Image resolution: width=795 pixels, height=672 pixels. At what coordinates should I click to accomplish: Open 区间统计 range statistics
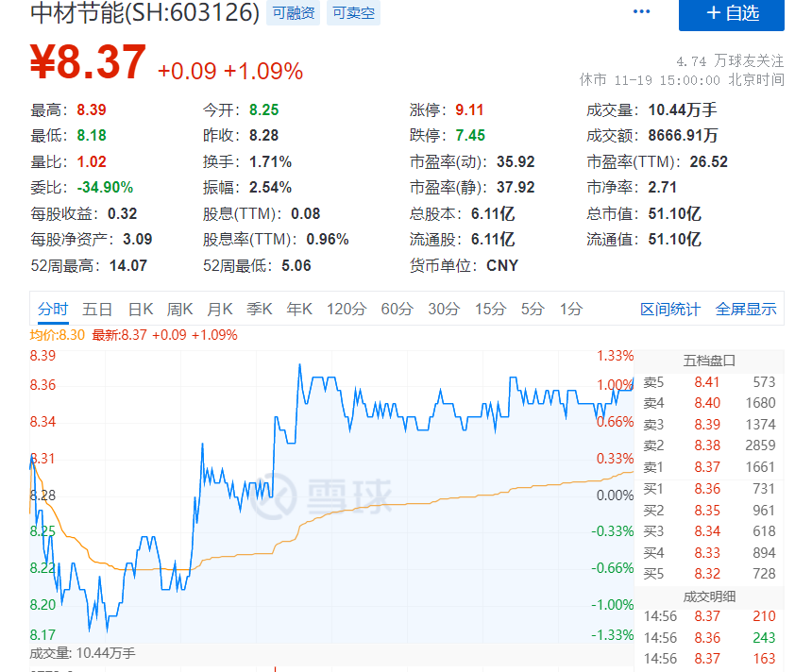coord(670,309)
